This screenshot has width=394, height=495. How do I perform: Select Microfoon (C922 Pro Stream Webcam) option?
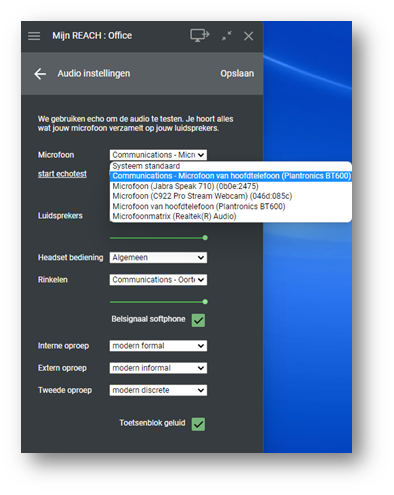(x=231, y=196)
